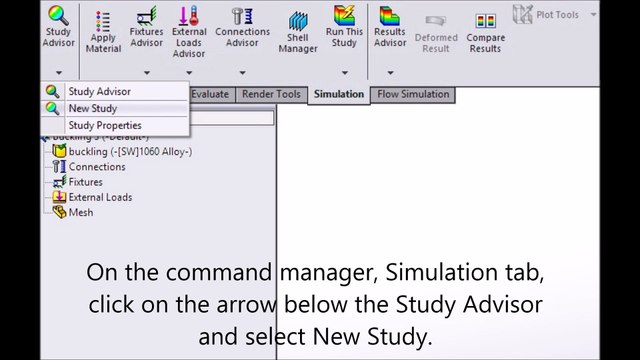Open Apply Material tool
The height and width of the screenshot is (360, 640).
click(103, 32)
